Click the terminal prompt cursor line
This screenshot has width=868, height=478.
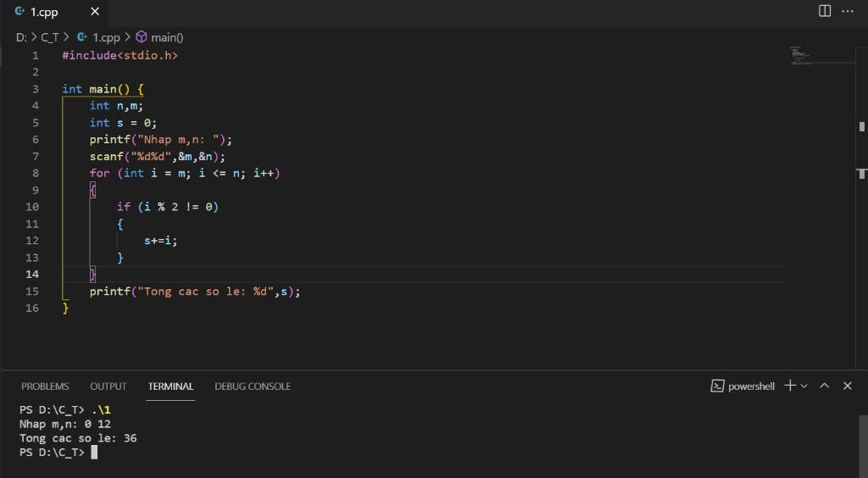58,453
